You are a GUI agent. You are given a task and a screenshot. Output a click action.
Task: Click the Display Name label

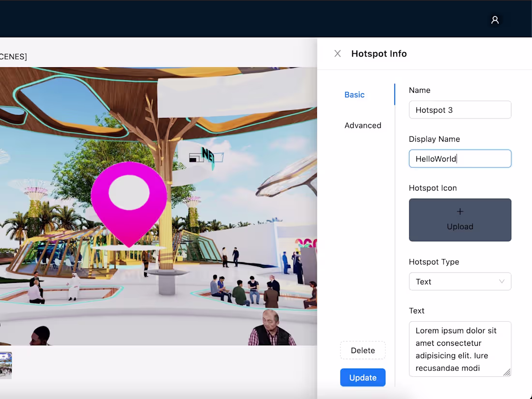434,139
